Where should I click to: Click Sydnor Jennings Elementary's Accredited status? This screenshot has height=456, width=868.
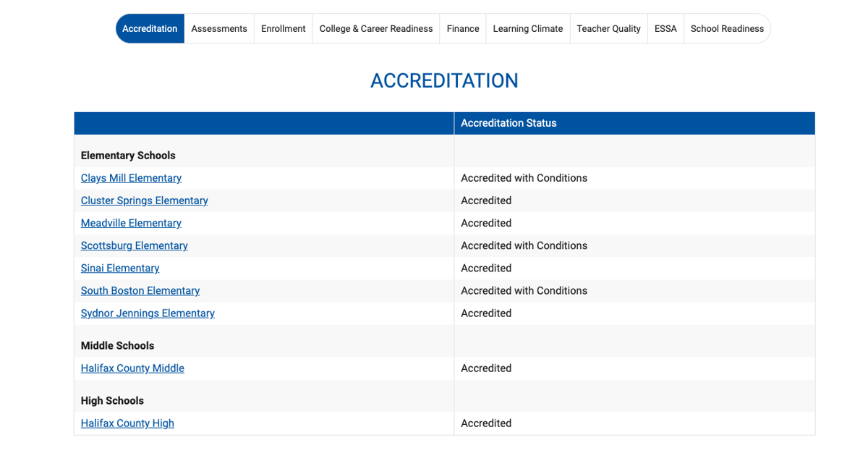coord(486,313)
